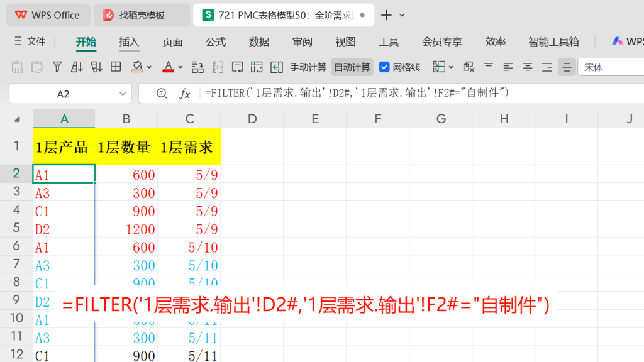Switch to the 视图 View tab
Viewport: 644px width, 362px height.
coord(345,42)
